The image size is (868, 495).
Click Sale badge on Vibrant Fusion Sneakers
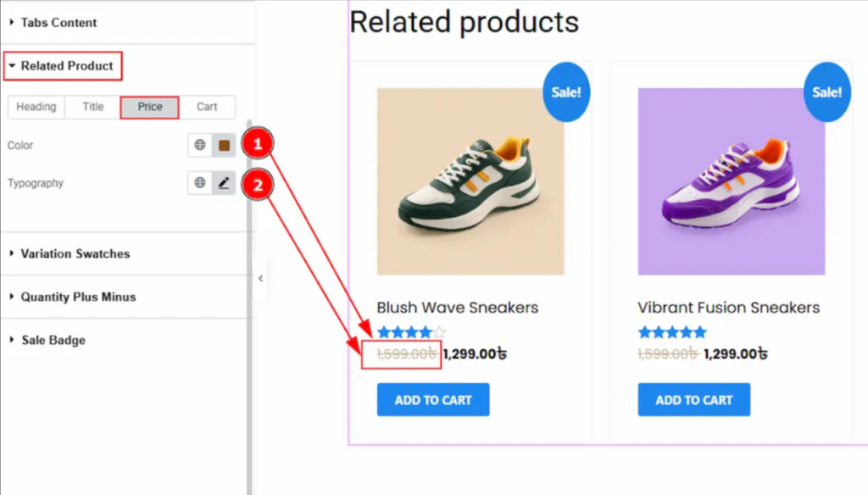[x=826, y=92]
